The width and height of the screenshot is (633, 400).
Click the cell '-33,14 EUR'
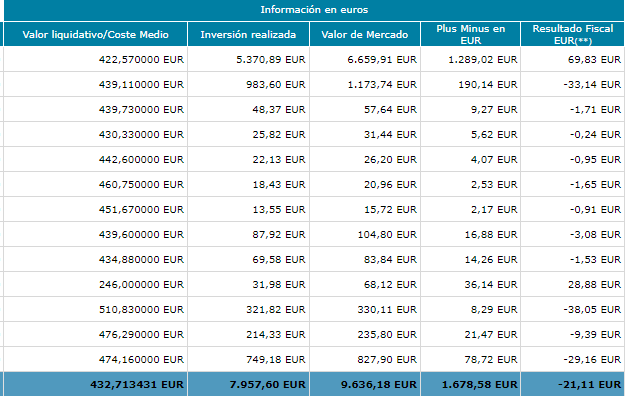coord(572,84)
